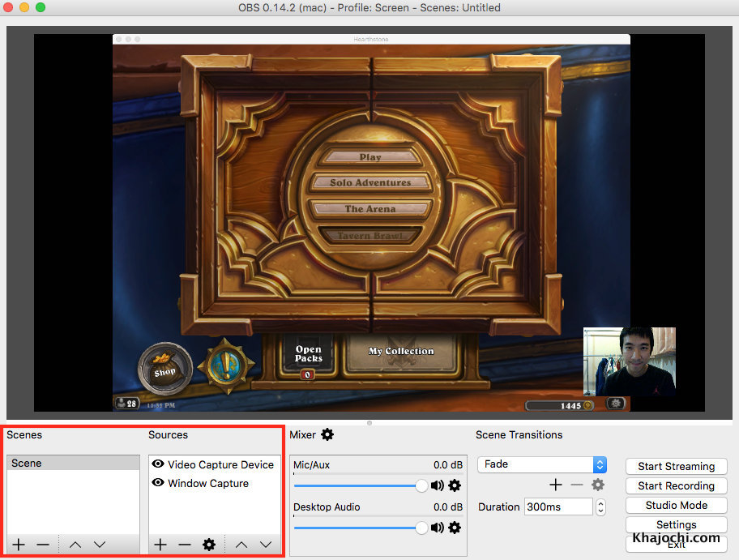The width and height of the screenshot is (739, 560).
Task: Open Desktop Audio settings gear
Action: pyautogui.click(x=455, y=528)
